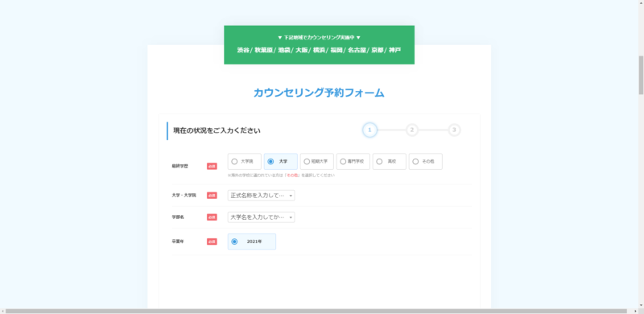Pick the 高校 radio option
The height and width of the screenshot is (314, 644).
coord(389,162)
